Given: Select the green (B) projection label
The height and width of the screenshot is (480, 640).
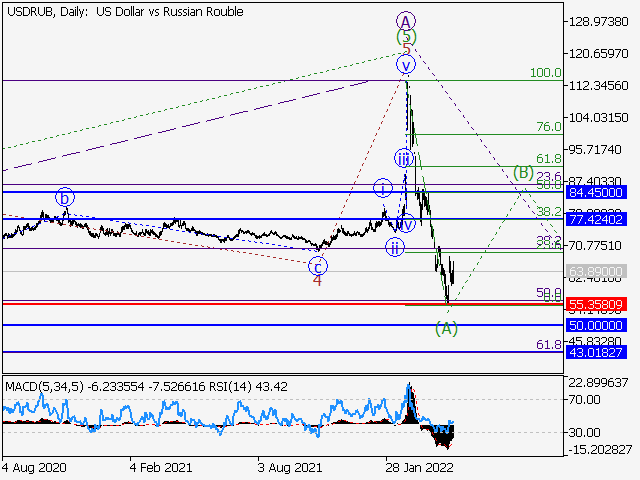Looking at the screenshot, I should (x=523, y=172).
